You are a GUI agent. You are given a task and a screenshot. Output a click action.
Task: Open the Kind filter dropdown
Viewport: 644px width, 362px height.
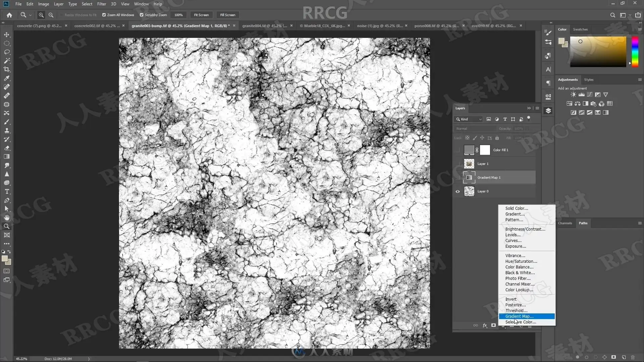(x=469, y=119)
